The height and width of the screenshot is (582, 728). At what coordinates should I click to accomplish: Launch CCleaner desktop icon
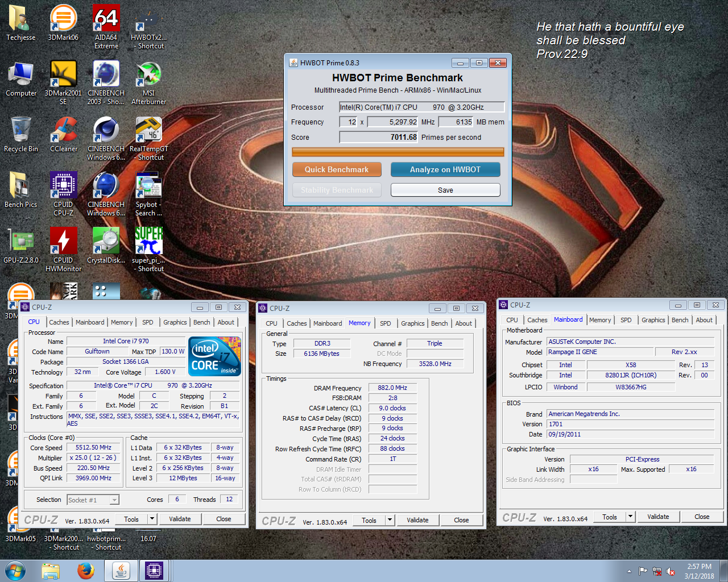[x=64, y=134]
